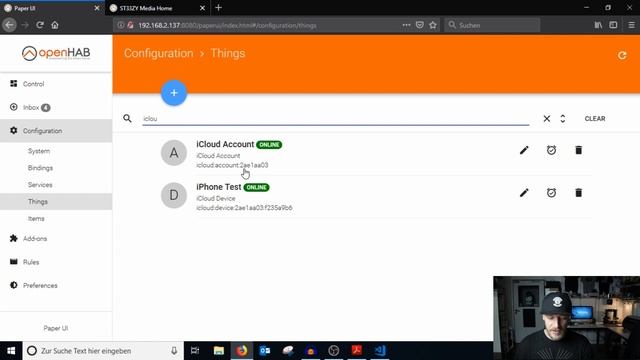The image size is (640, 360).
Task: Open Preferences in the sidebar
Action: coord(56,285)
